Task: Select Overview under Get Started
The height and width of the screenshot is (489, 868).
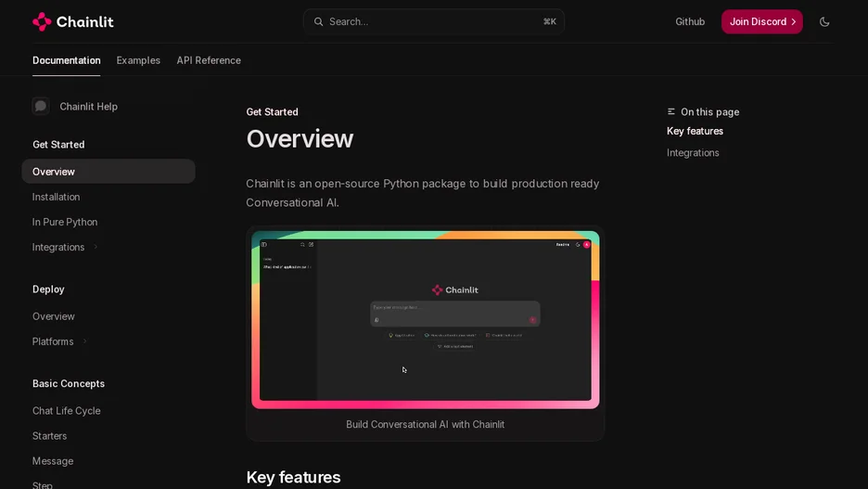Action: [108, 172]
